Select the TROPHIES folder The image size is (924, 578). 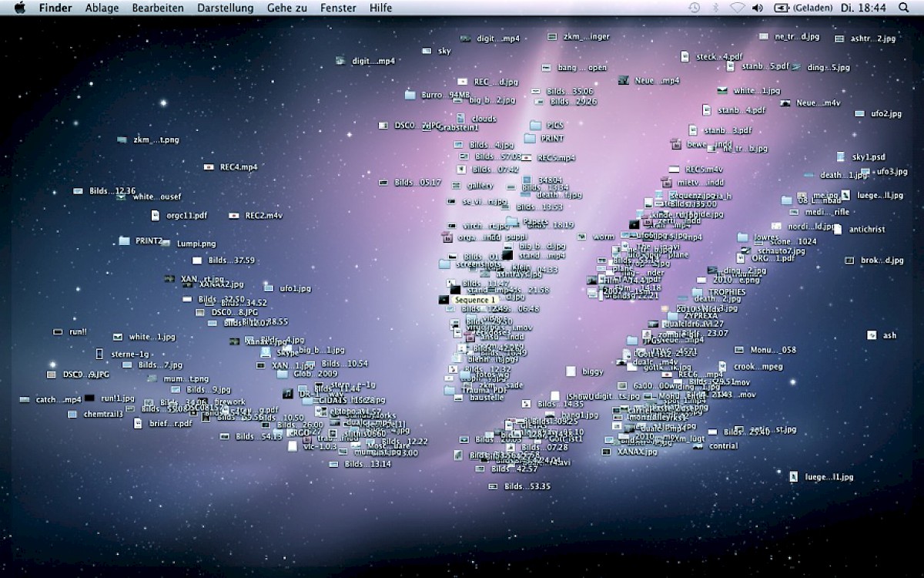(698, 292)
